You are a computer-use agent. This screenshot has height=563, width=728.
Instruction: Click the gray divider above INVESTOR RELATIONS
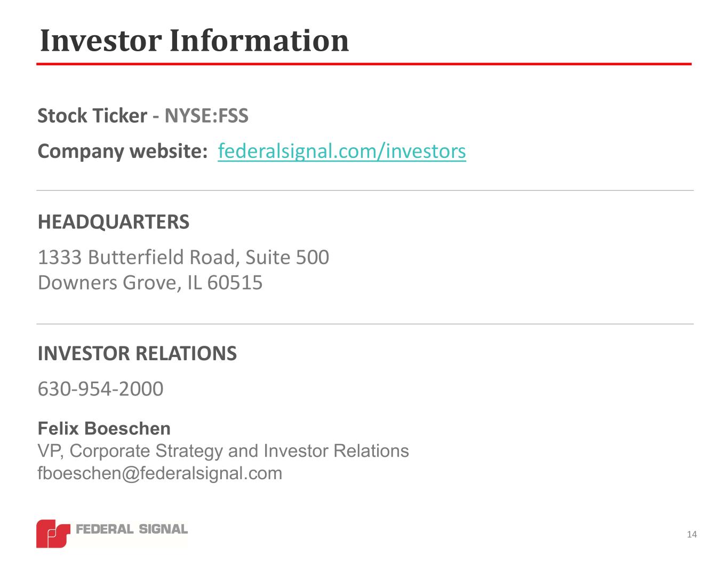pos(365,324)
